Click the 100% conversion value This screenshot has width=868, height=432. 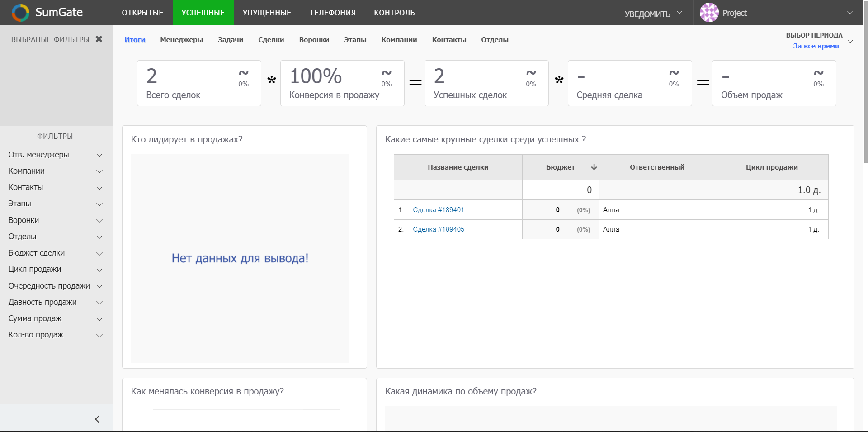316,76
